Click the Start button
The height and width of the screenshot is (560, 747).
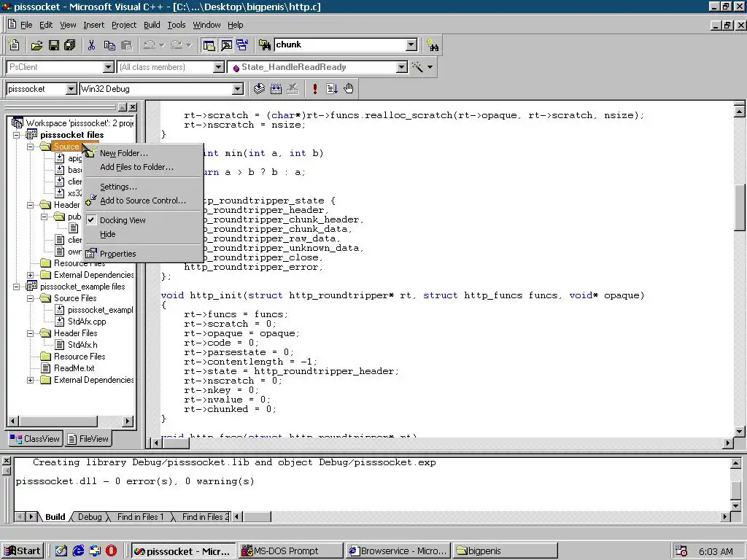tap(23, 551)
